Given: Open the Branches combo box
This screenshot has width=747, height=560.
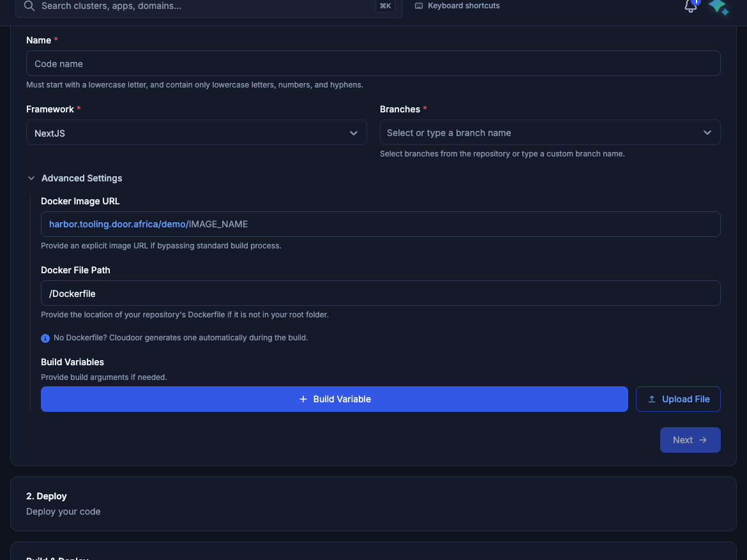Looking at the screenshot, I should [550, 132].
